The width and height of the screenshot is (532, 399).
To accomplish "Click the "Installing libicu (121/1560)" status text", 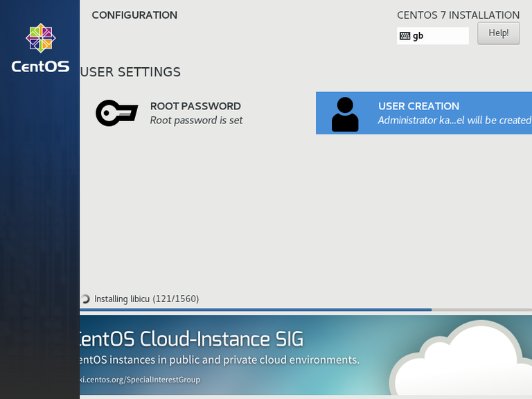I will coord(146,299).
